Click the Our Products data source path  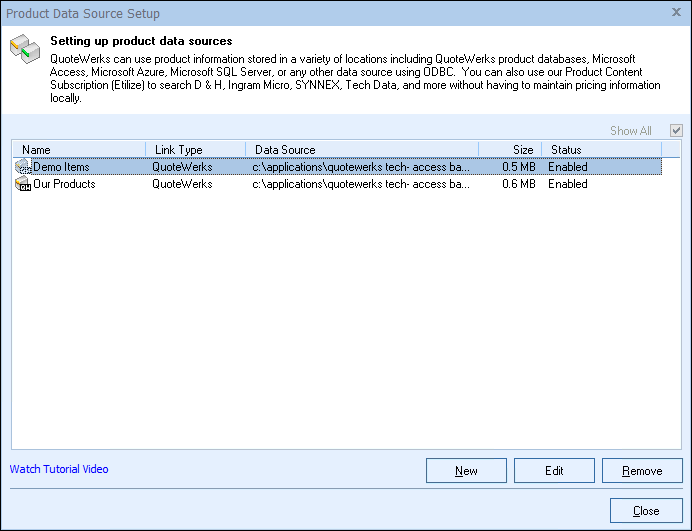pyautogui.click(x=361, y=184)
